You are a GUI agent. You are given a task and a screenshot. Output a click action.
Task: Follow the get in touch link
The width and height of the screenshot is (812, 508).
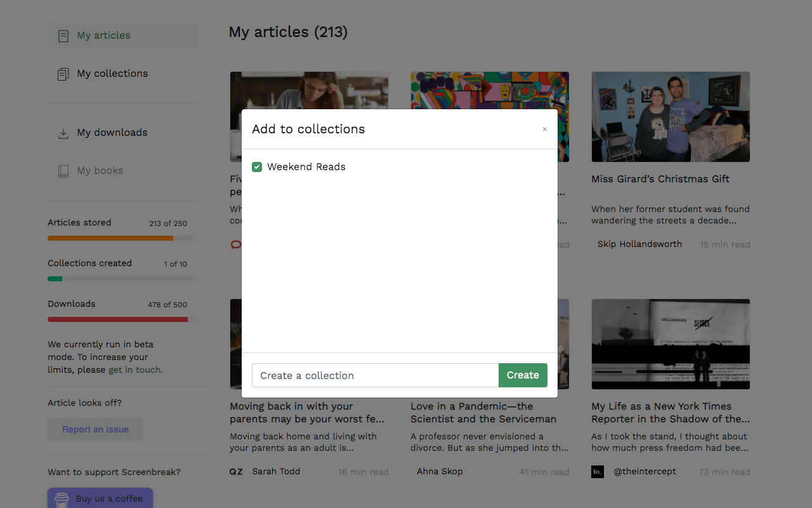pos(136,370)
